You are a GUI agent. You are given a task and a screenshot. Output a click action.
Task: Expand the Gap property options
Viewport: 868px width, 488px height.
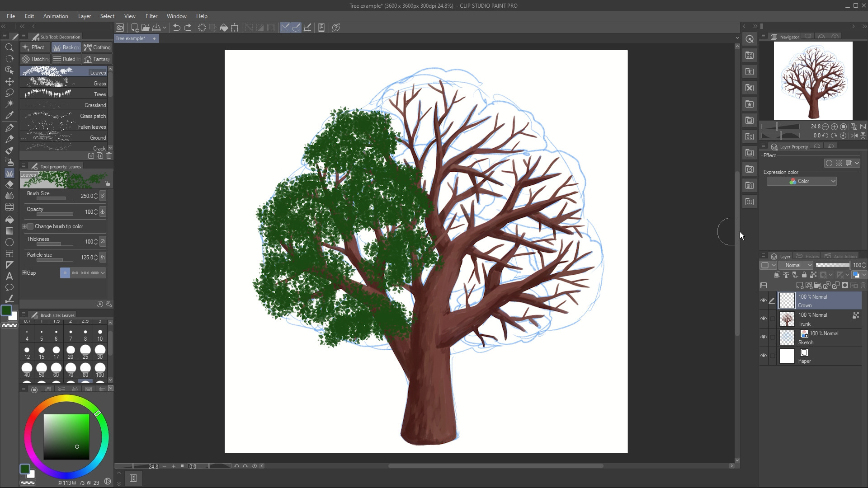(24, 273)
